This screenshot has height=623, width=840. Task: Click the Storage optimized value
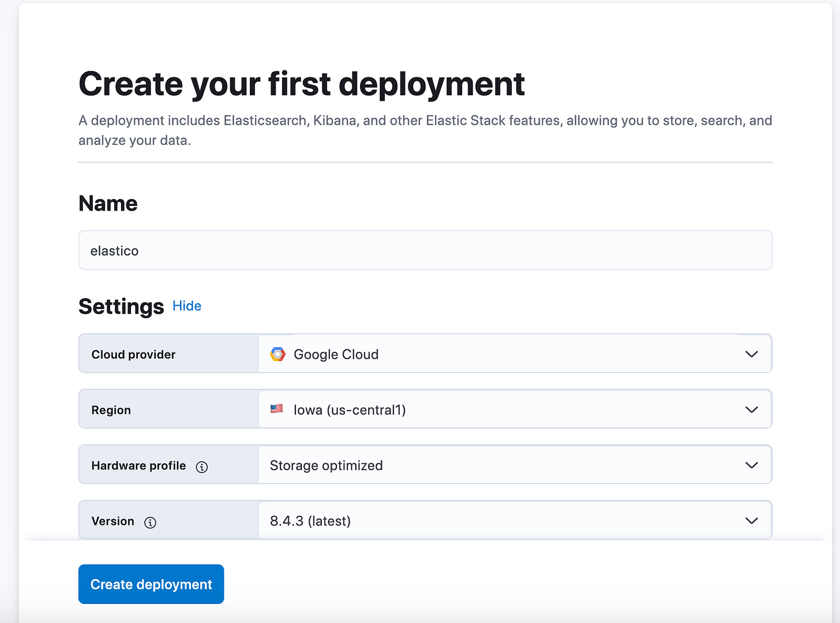click(x=327, y=466)
